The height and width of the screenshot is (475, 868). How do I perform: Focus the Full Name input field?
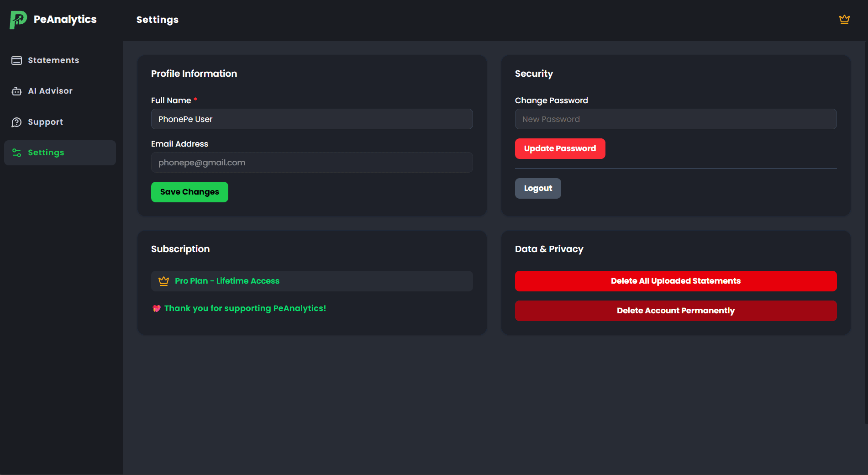[x=311, y=119]
